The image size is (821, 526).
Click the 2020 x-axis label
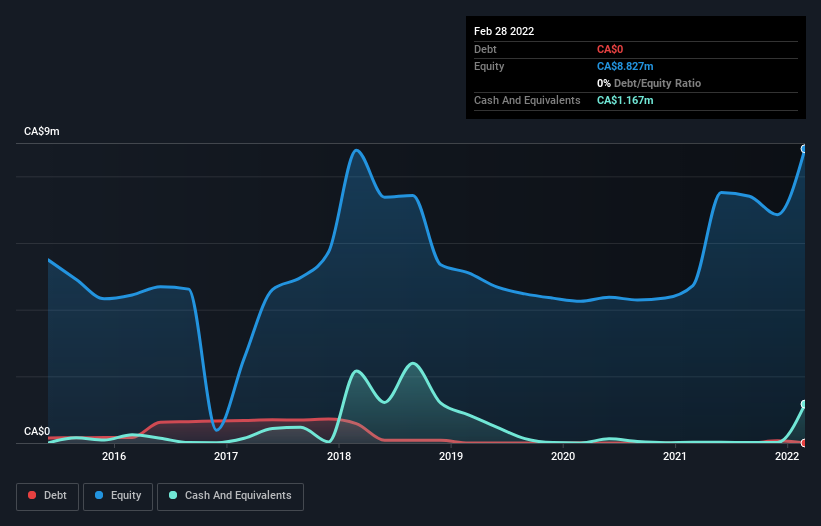[x=563, y=456]
